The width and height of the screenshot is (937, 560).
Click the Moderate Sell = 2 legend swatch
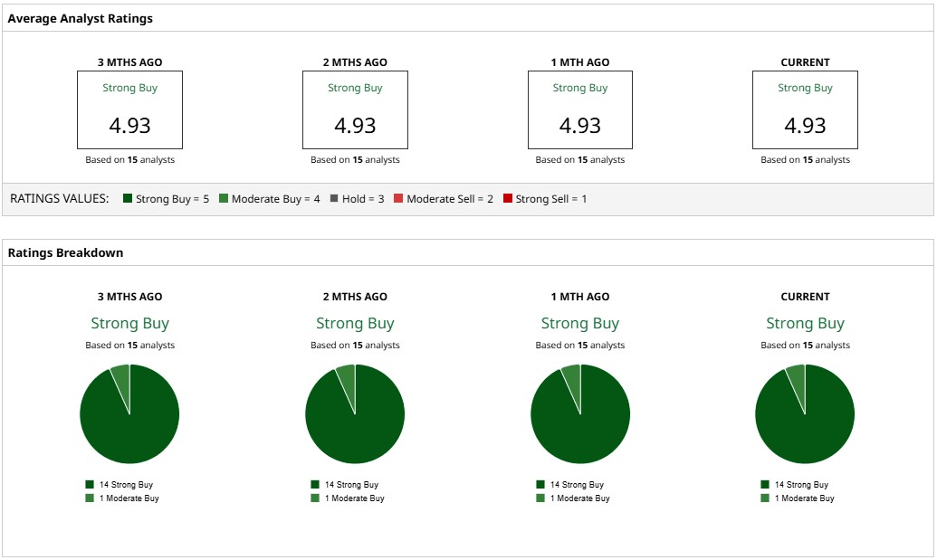tap(398, 198)
